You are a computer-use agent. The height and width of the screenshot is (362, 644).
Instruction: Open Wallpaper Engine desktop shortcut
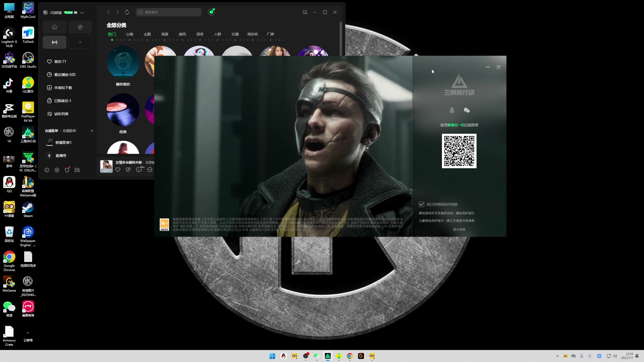[28, 237]
